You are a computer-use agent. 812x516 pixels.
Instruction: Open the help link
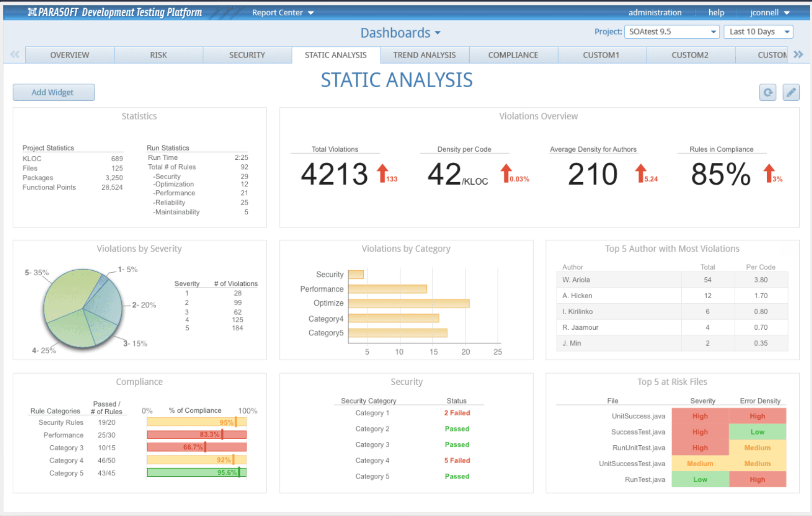[716, 12]
